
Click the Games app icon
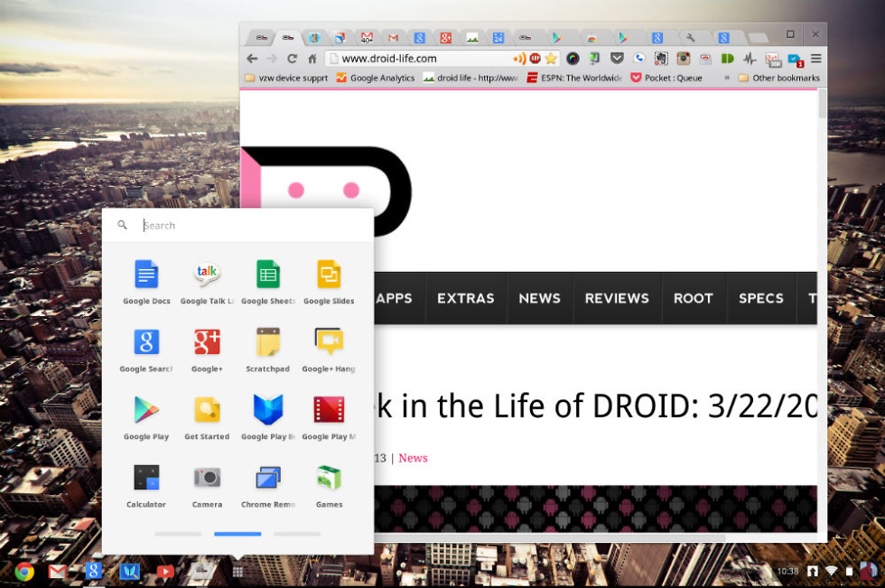click(329, 478)
